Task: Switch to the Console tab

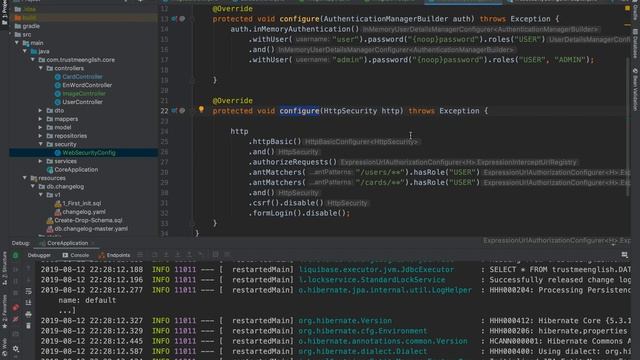Action: point(76,255)
